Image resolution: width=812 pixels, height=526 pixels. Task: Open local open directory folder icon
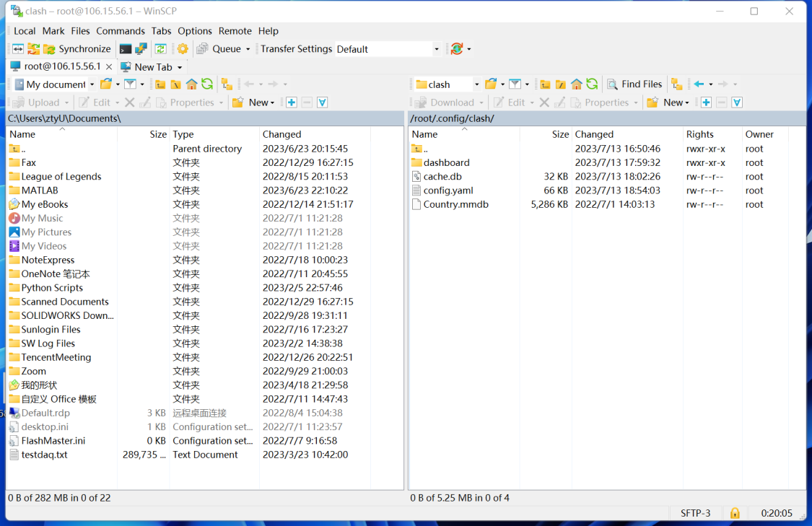tap(106, 84)
